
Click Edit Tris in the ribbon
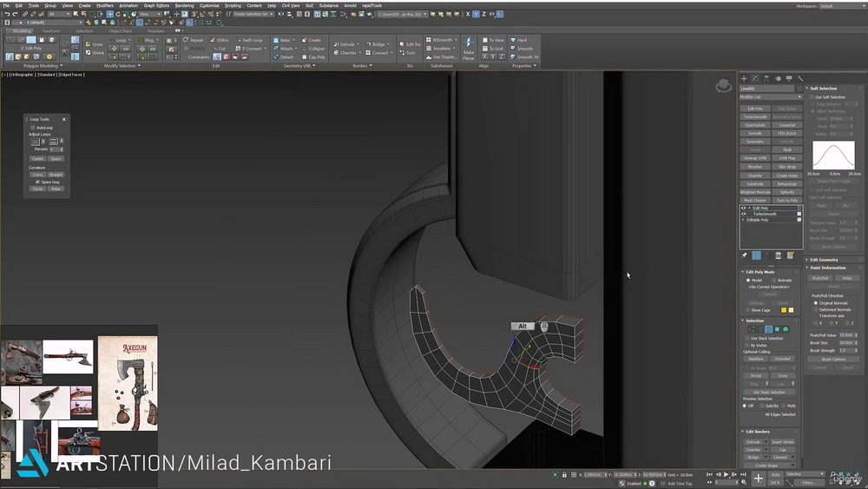tap(410, 44)
